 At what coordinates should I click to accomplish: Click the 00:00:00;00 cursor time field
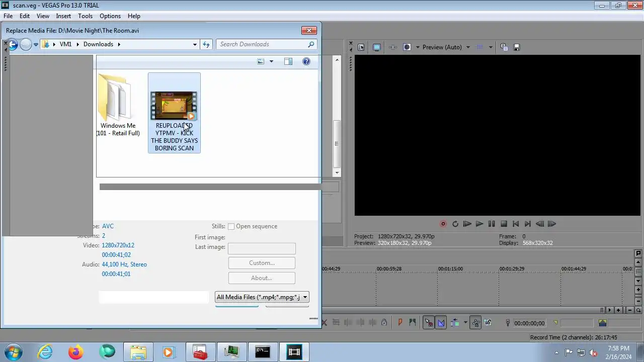tap(529, 323)
